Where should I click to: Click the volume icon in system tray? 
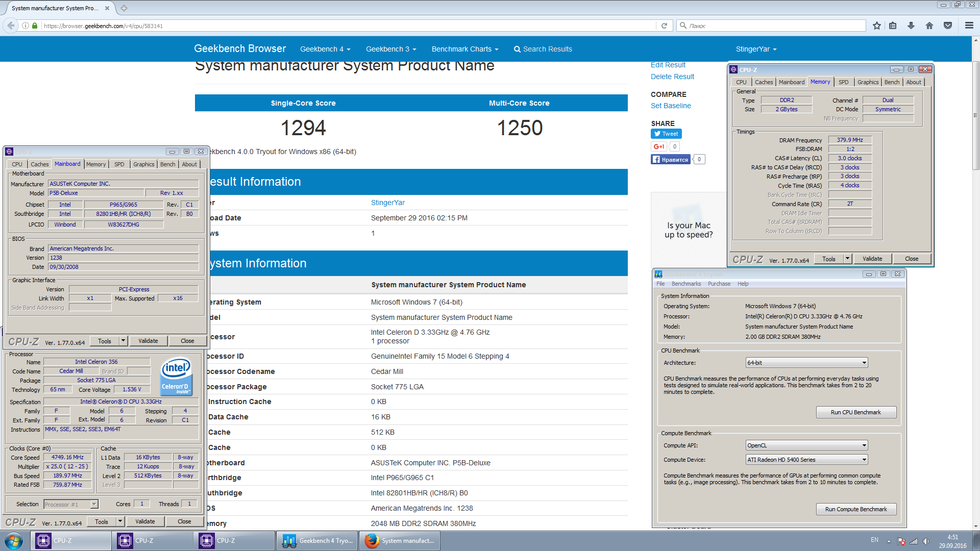[926, 541]
